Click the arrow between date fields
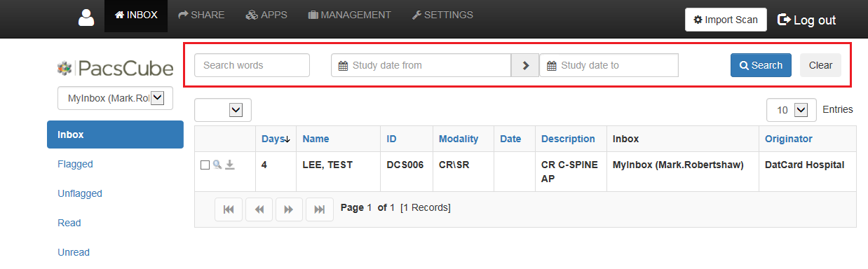The height and width of the screenshot is (269, 868). (525, 65)
